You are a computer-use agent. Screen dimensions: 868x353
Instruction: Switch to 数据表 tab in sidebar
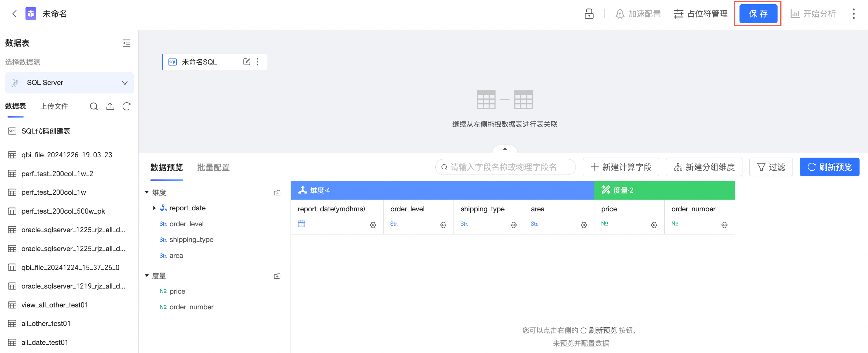[x=16, y=106]
